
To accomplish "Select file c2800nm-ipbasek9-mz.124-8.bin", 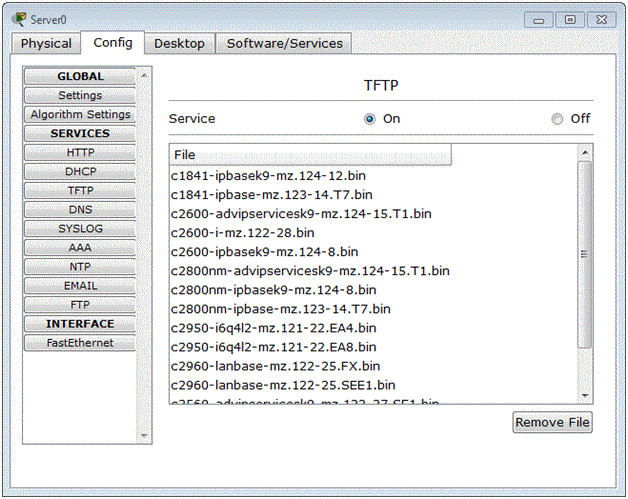I will pyautogui.click(x=274, y=290).
